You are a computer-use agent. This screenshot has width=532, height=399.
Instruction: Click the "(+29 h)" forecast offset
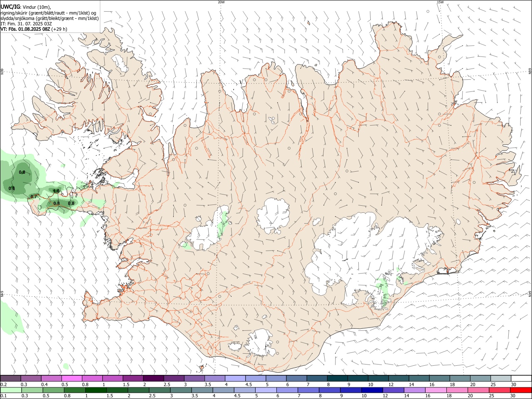pyautogui.click(x=59, y=29)
